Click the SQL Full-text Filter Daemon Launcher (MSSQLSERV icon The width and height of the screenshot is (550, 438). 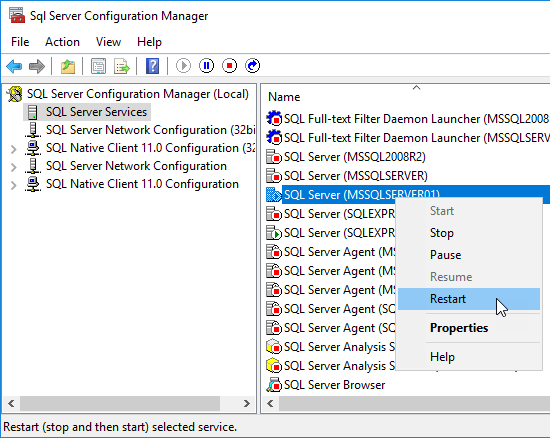(x=274, y=137)
